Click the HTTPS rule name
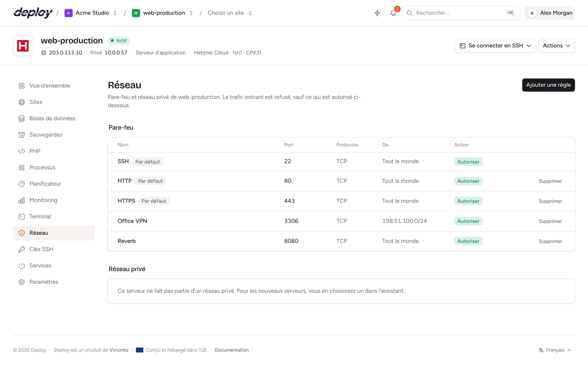The height and width of the screenshot is (368, 588). 126,201
